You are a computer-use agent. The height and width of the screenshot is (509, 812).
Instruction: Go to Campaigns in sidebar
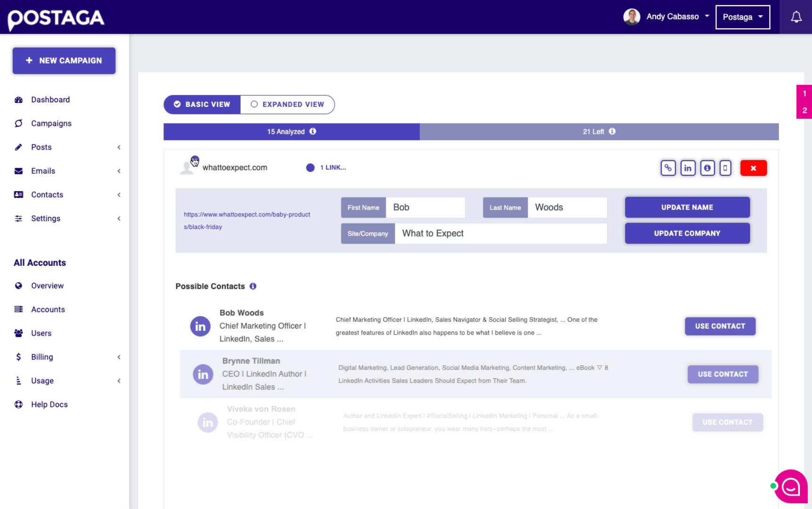pyautogui.click(x=51, y=123)
